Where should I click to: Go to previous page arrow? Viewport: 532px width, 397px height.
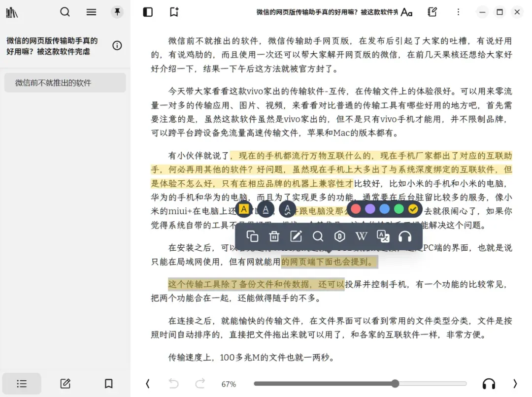[x=148, y=384]
